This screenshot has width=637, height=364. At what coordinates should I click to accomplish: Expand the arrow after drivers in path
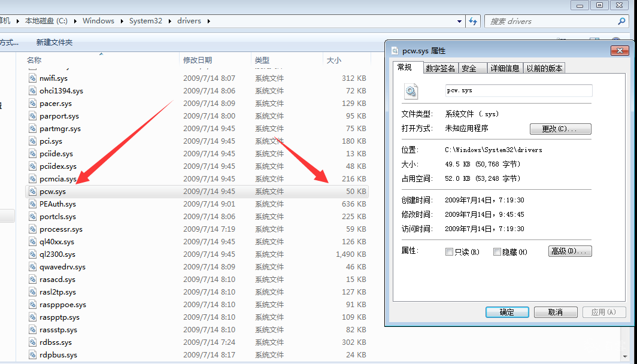pos(208,21)
